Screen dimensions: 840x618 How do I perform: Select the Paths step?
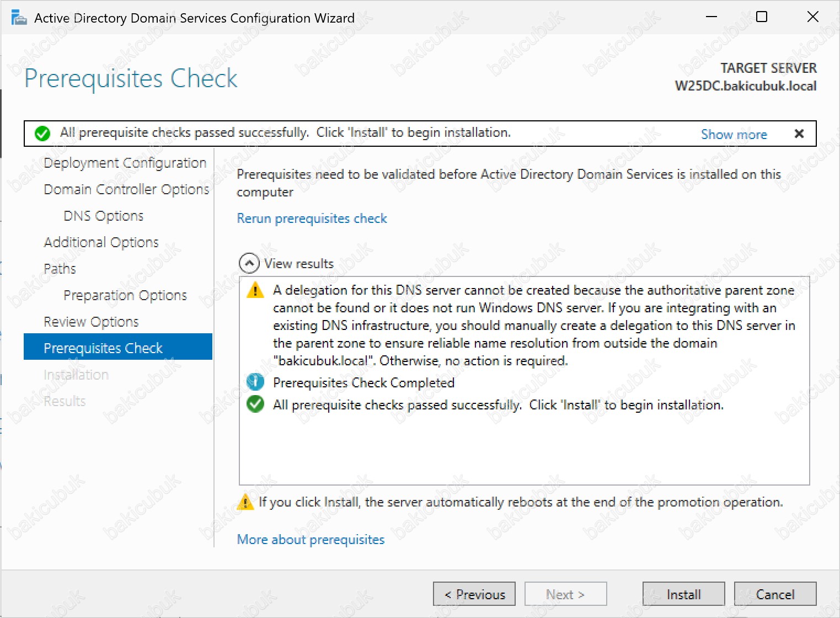[60, 269]
